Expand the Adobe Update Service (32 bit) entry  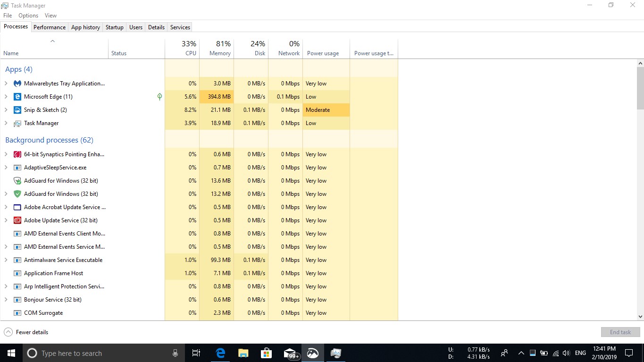pos(6,220)
